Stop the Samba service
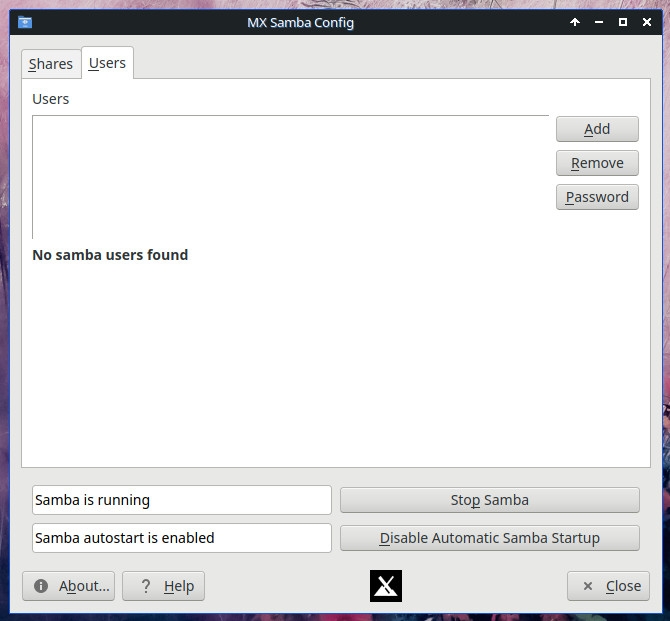The height and width of the screenshot is (621, 670). [x=490, y=500]
